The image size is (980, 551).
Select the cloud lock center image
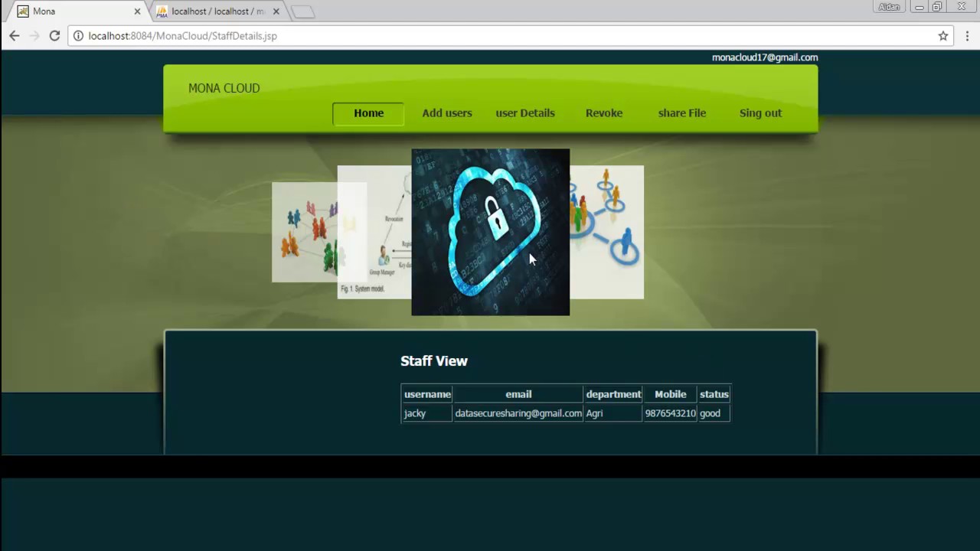click(491, 232)
